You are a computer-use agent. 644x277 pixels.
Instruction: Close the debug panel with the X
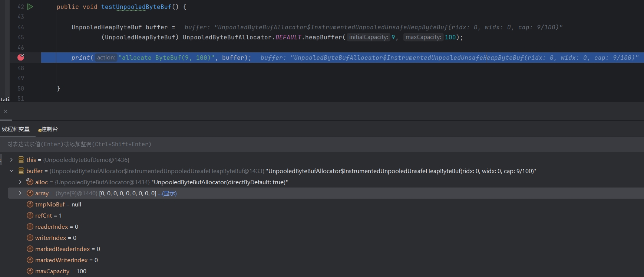pyautogui.click(x=6, y=111)
